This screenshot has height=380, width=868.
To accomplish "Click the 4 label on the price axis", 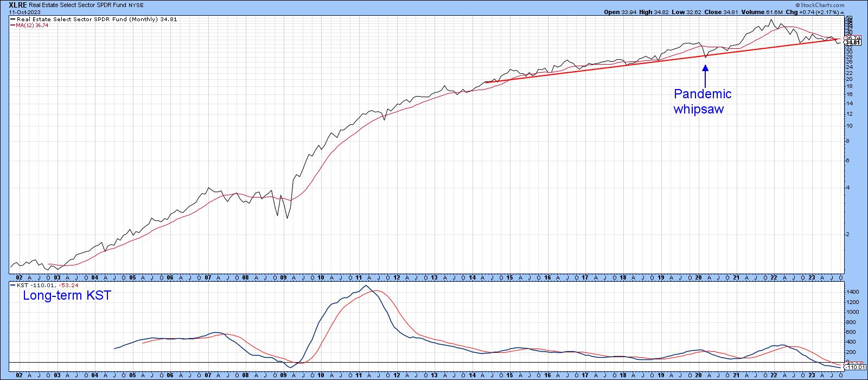I will pyautogui.click(x=848, y=188).
